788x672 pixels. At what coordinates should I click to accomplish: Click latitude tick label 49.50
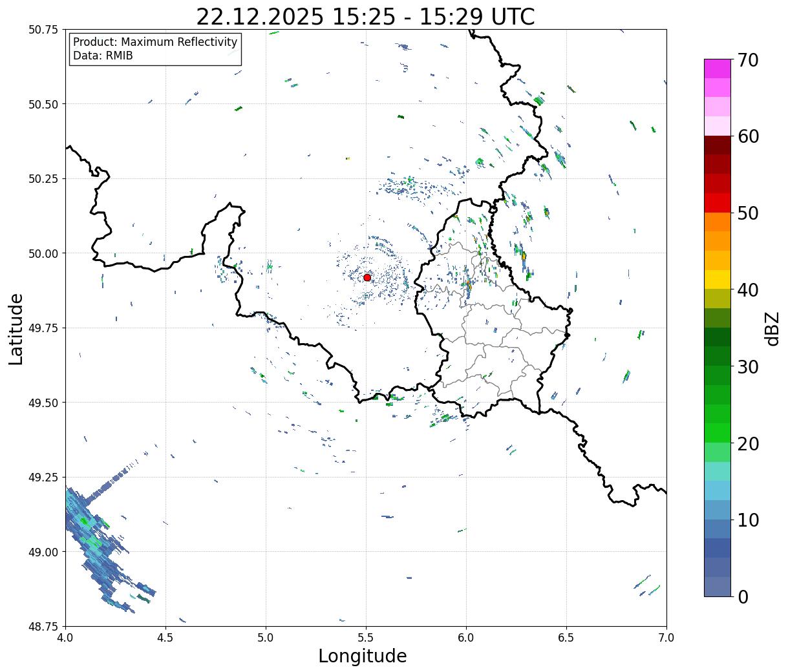43,403
